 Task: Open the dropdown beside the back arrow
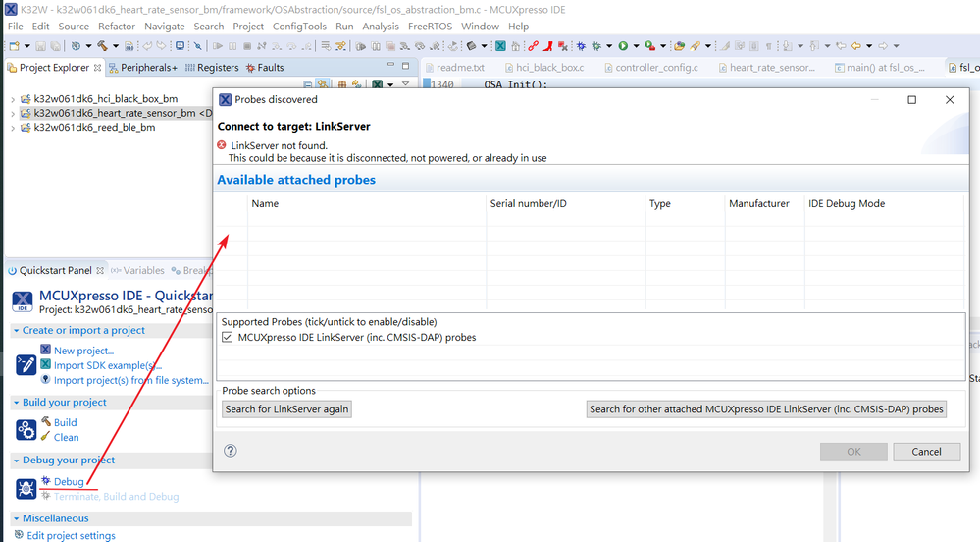(x=869, y=46)
